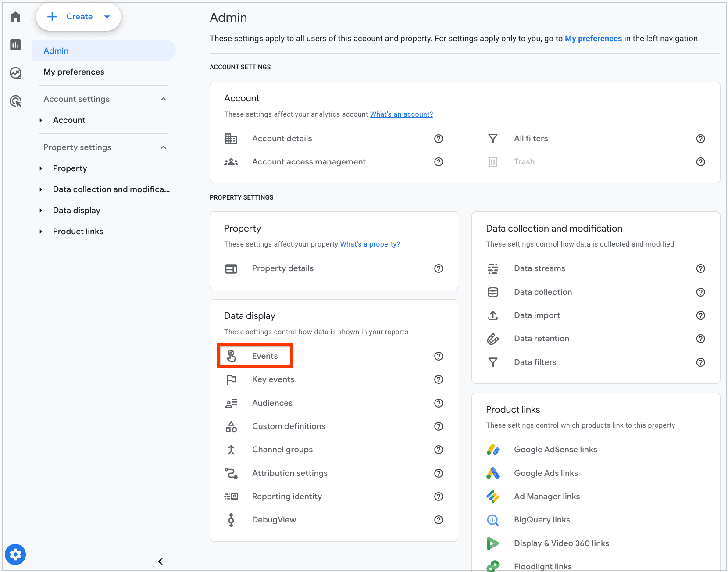The width and height of the screenshot is (728, 572).
Task: Collapse the sidebar with the left chevron
Action: tap(161, 561)
